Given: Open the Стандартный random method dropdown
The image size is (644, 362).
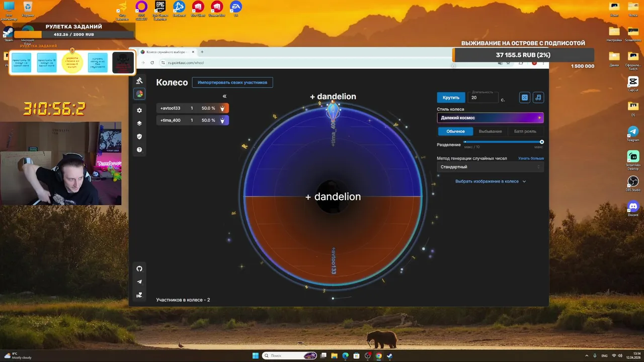Looking at the screenshot, I should pos(490,167).
